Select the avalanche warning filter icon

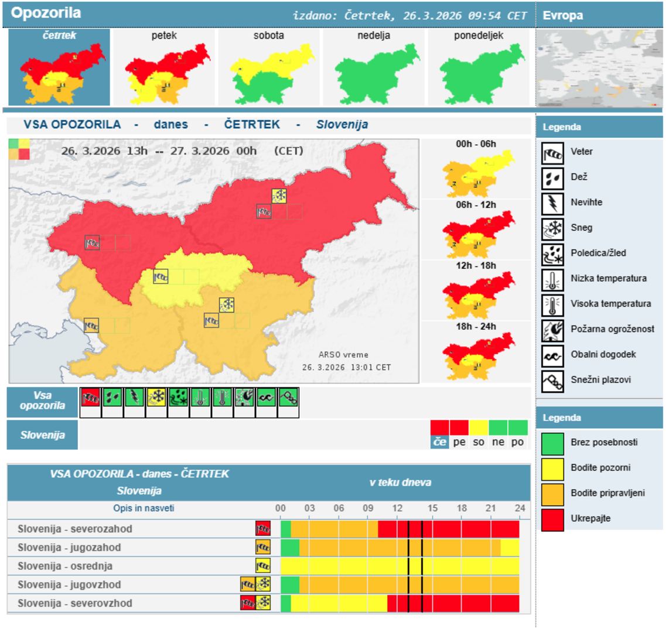pos(289,398)
